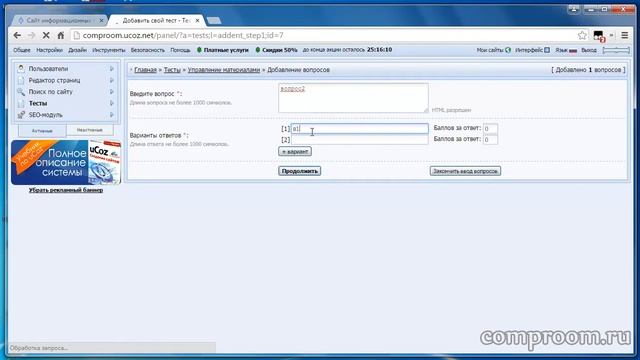Select SEO-модуль in the sidebar

point(45,115)
